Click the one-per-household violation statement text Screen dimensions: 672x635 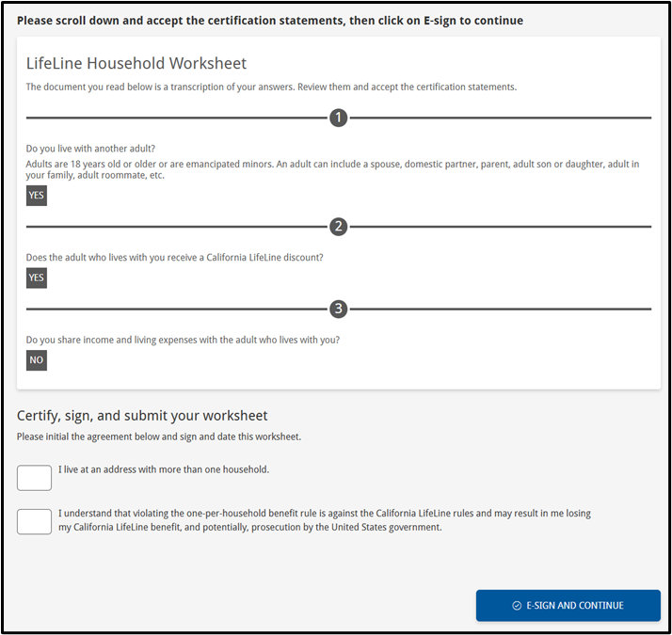[x=325, y=520]
